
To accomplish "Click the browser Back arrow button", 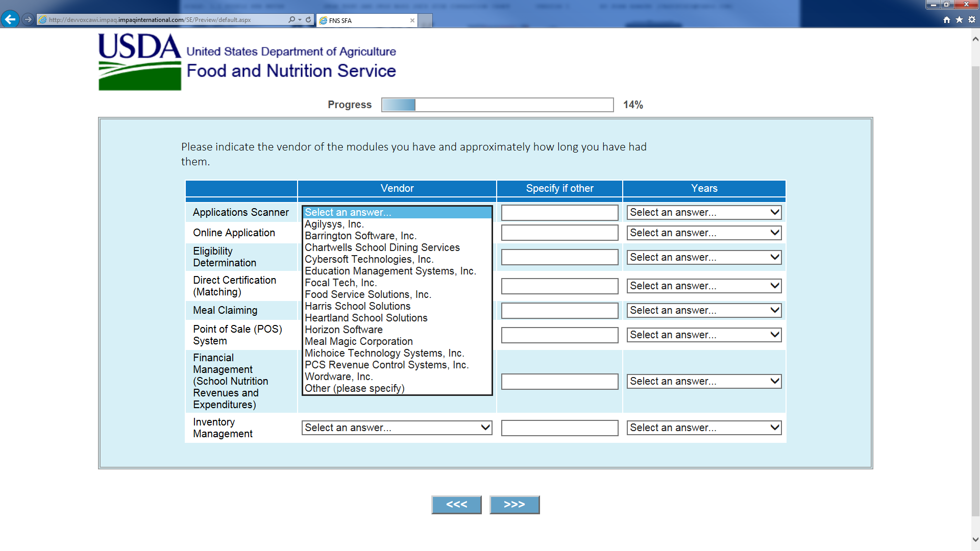I will coord(10,19).
